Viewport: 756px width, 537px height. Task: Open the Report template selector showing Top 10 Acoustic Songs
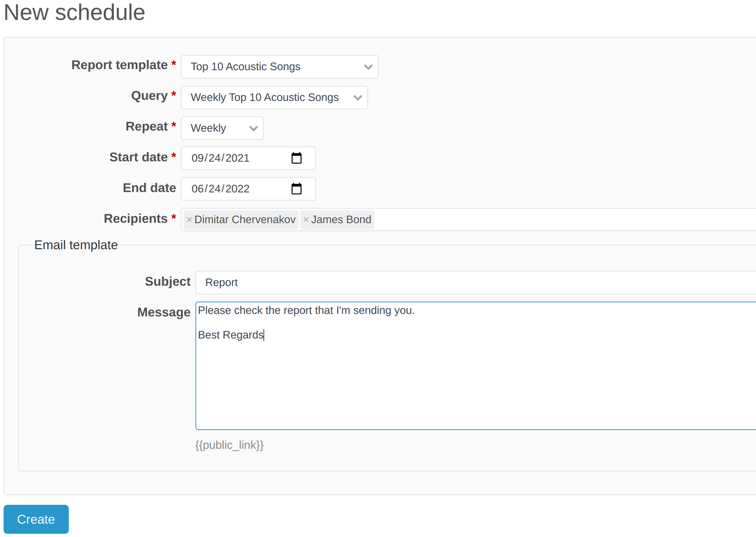(265, 67)
